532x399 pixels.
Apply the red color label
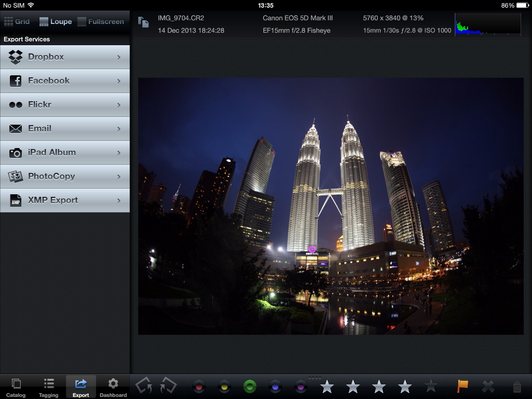point(199,387)
